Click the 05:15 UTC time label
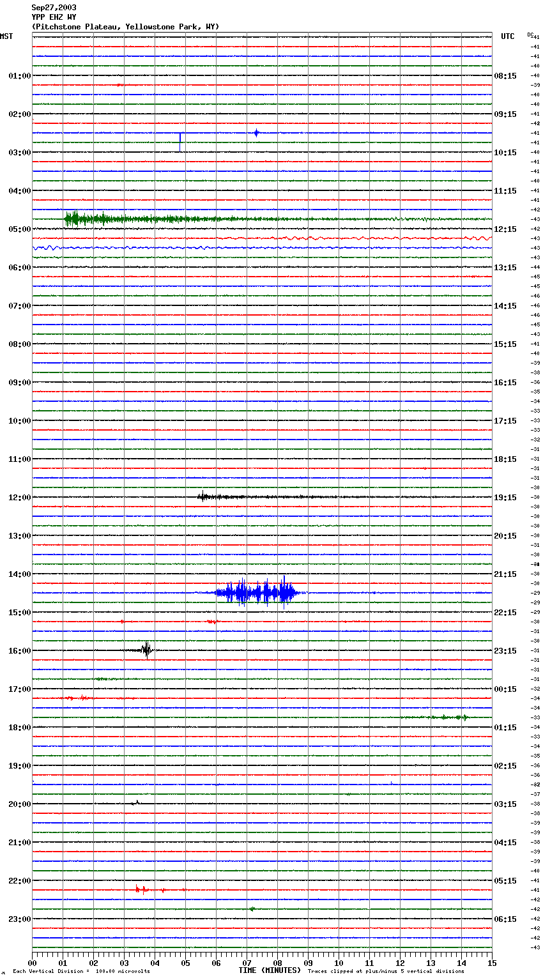This screenshot has height=980, width=543. pos(505,881)
